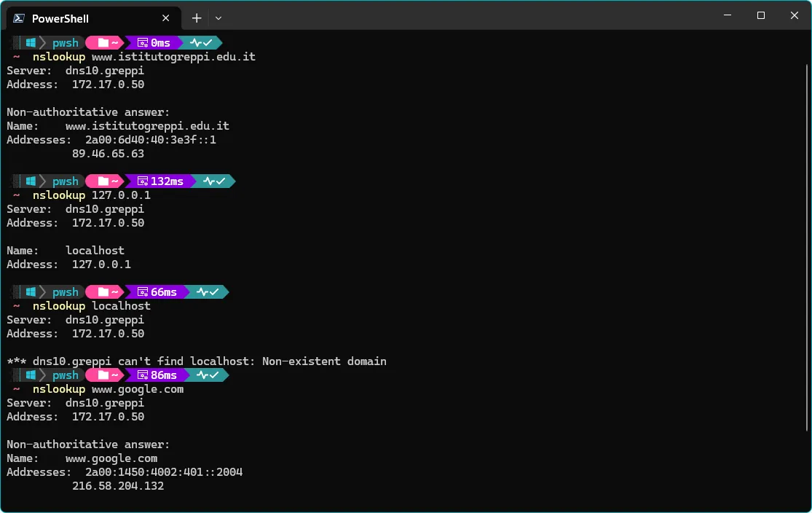Click the Windows logo in the 0ms prompt
The image size is (812, 513).
point(31,43)
